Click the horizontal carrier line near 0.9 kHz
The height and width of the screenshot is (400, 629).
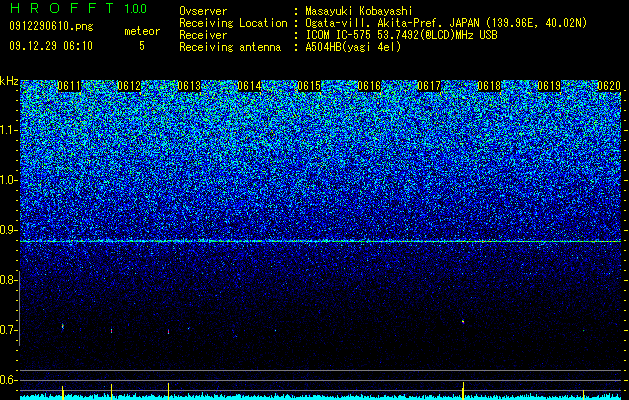[321, 241]
